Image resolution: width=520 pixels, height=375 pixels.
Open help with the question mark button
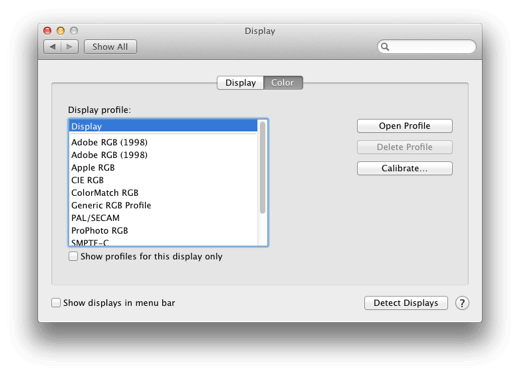(462, 303)
